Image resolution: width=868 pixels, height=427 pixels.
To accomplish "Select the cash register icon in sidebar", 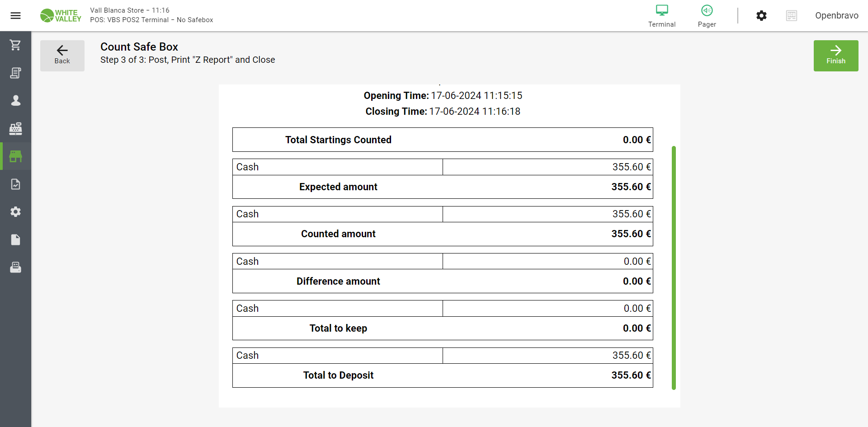I will click(15, 129).
